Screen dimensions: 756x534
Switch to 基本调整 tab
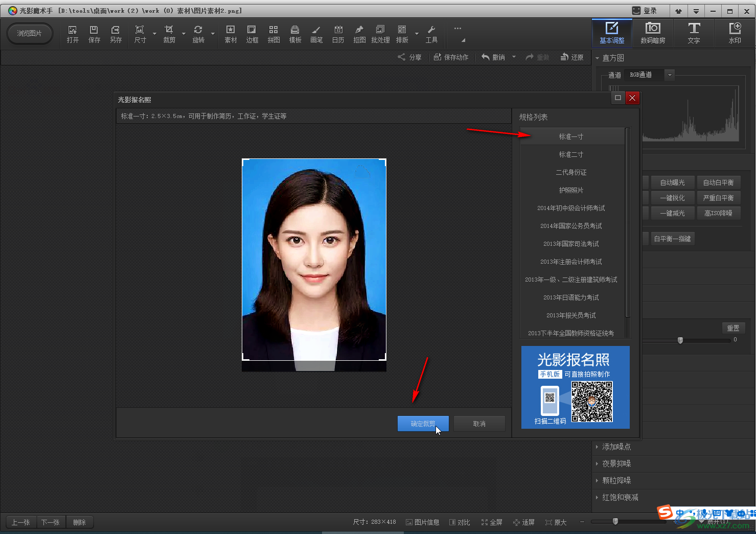point(612,33)
